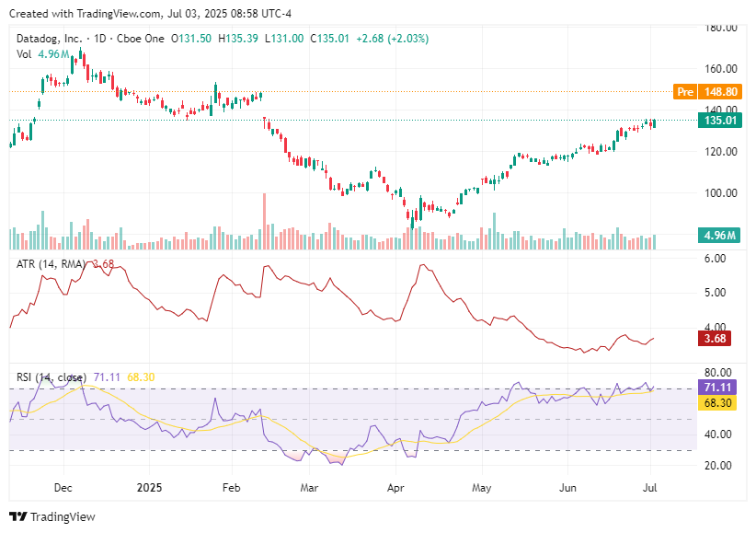Click the orange 148.80 pre-market price tag
Screen dimensions: 756x533
pos(720,92)
